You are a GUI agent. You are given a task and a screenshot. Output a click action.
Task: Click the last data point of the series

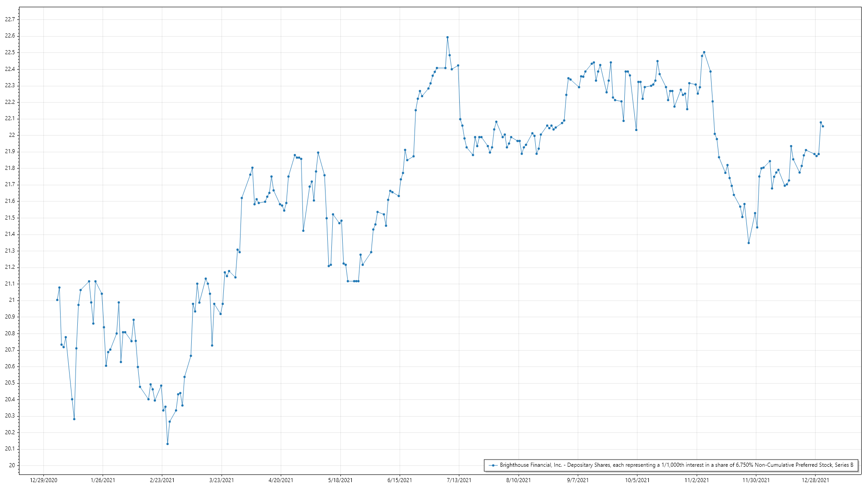823,127
